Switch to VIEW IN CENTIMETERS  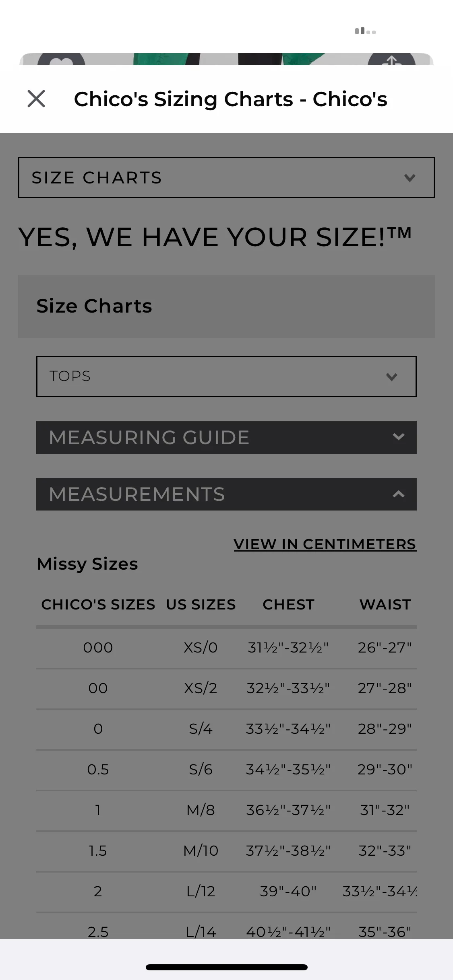pos(325,544)
